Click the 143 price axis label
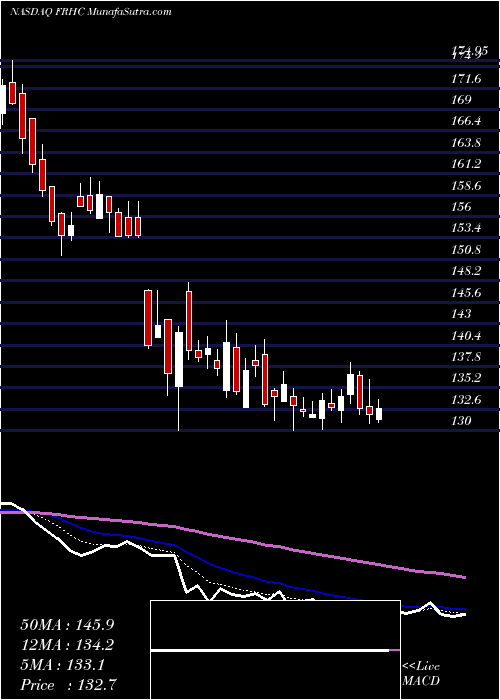 click(x=462, y=313)
